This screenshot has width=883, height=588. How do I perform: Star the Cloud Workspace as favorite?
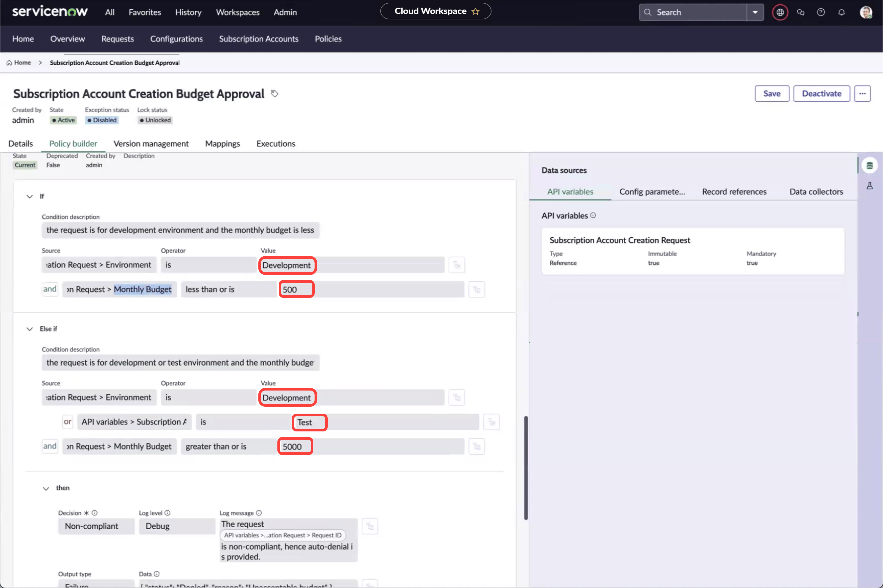475,11
